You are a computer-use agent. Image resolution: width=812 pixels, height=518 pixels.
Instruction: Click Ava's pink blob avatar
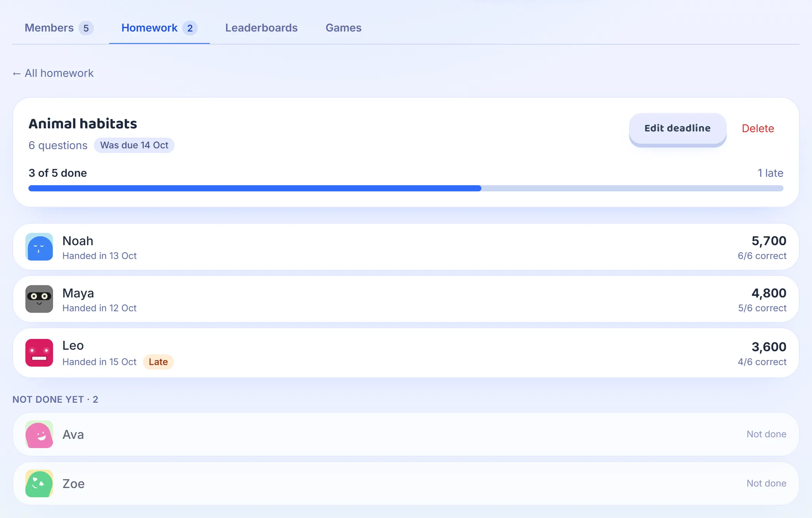(x=39, y=434)
